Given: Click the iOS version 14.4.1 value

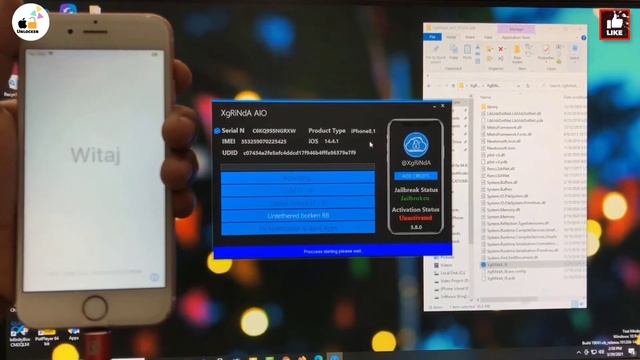Looking at the screenshot, I should 331,141.
